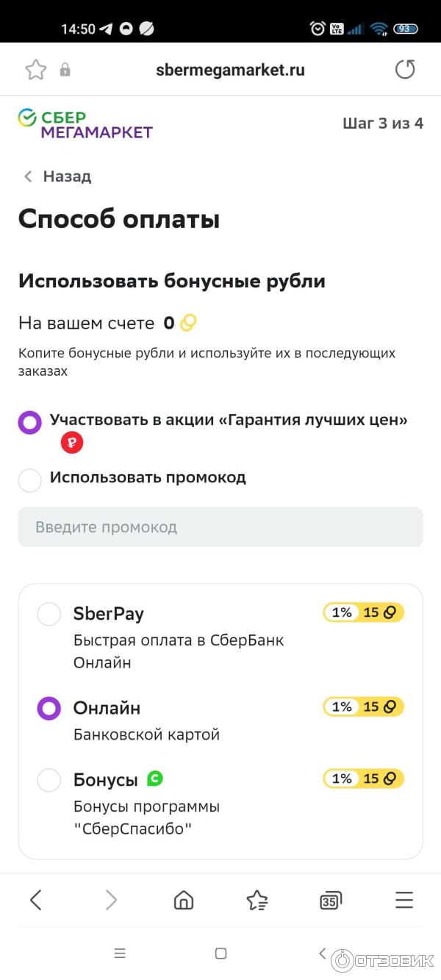The image size is (441, 980).
Task: Reload the page with refresh icon
Action: click(405, 70)
